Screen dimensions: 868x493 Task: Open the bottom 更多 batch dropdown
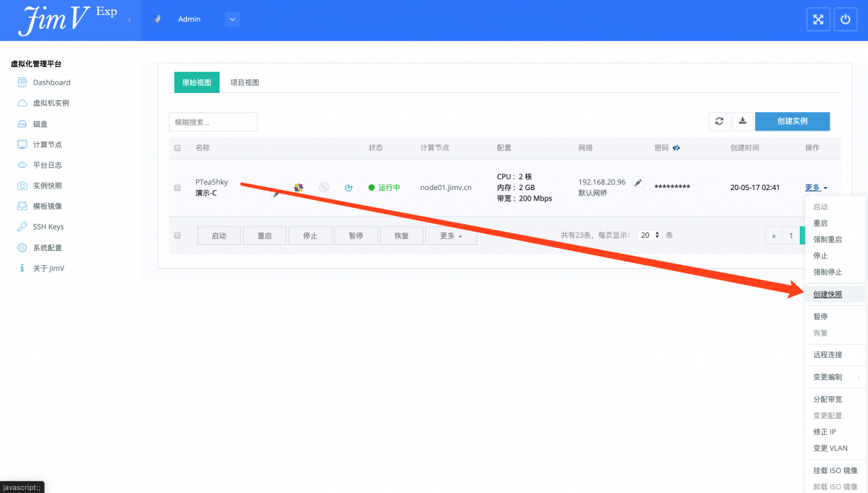point(450,236)
